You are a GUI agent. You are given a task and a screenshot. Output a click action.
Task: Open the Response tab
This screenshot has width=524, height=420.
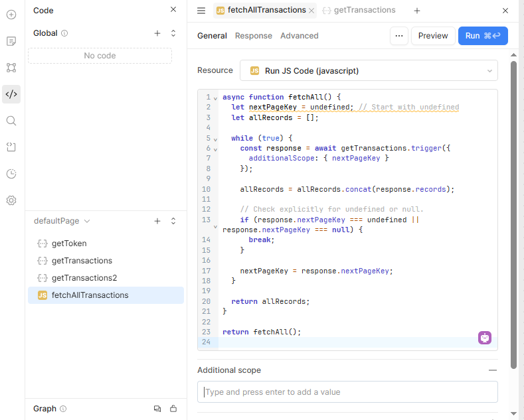(x=253, y=36)
